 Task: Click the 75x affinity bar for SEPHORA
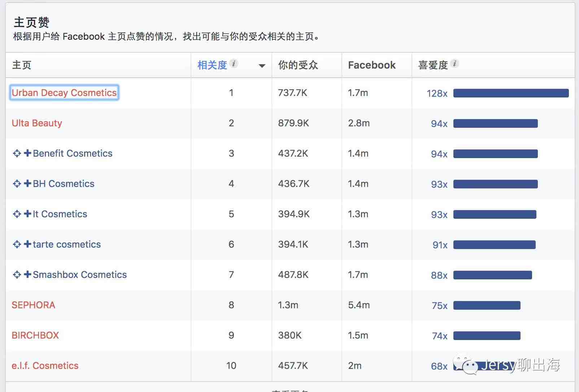click(x=487, y=305)
